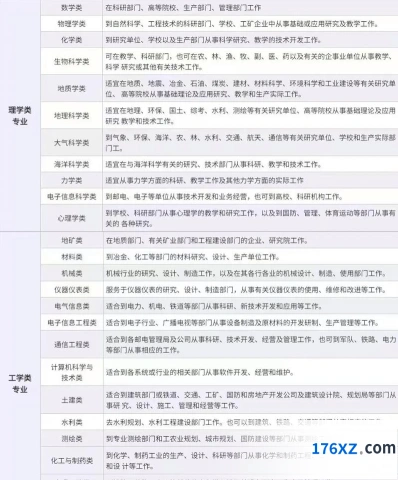Select the 大气科学类 cell

coord(72,143)
